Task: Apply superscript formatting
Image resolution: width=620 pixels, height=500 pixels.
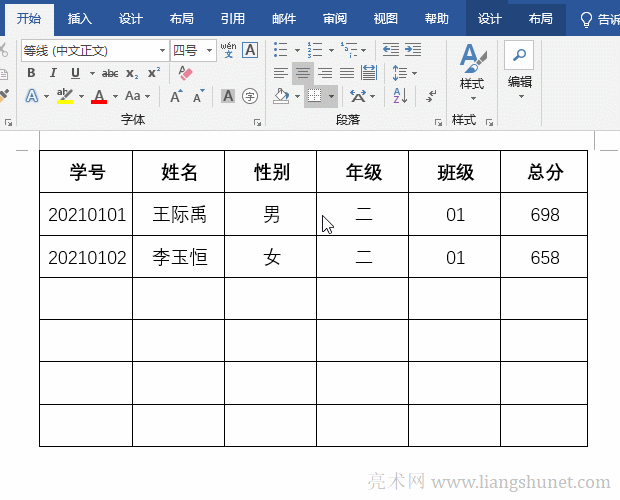Action: coord(153,73)
